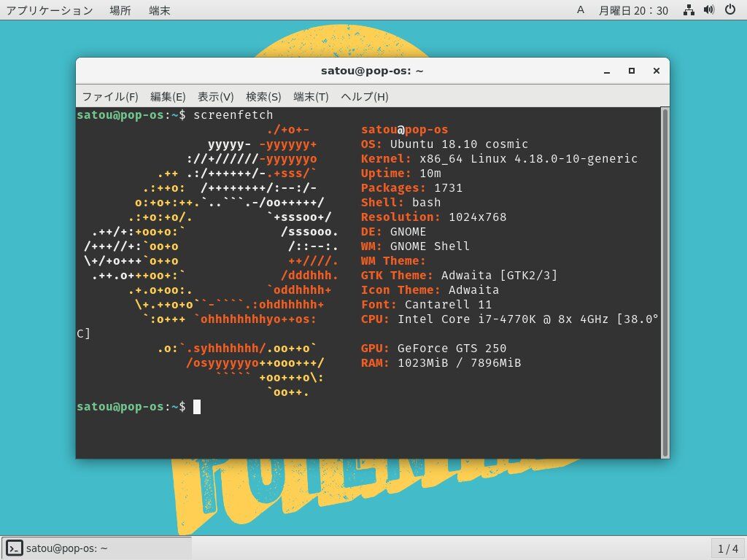Image resolution: width=747 pixels, height=560 pixels.
Task: Click the terminal cursor at the prompt
Action: click(x=197, y=407)
